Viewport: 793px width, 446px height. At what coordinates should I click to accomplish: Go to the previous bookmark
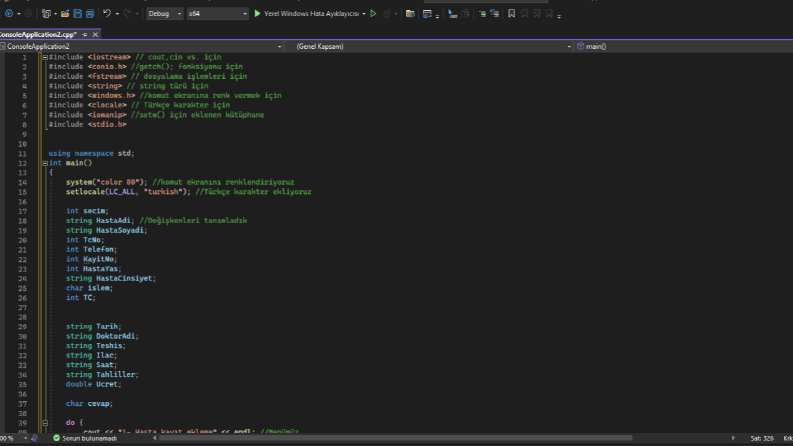tap(524, 14)
